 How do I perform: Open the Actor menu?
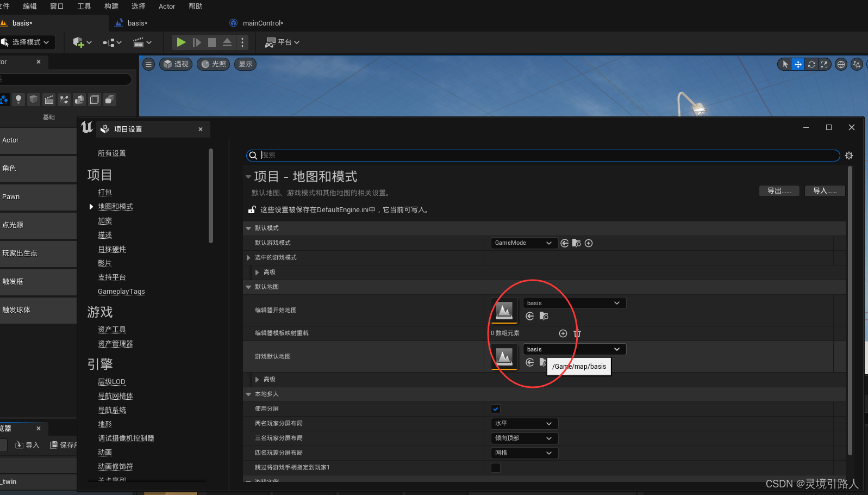click(x=167, y=7)
